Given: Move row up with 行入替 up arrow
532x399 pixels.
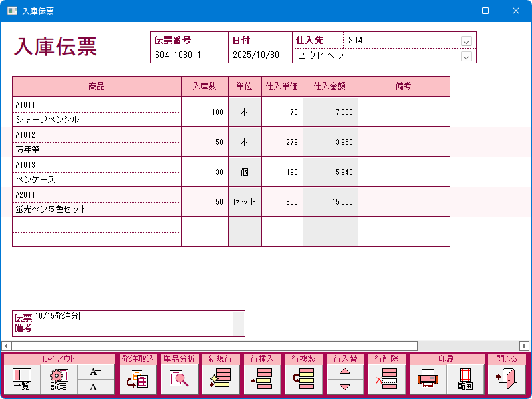Looking at the screenshot, I should click(x=344, y=372).
